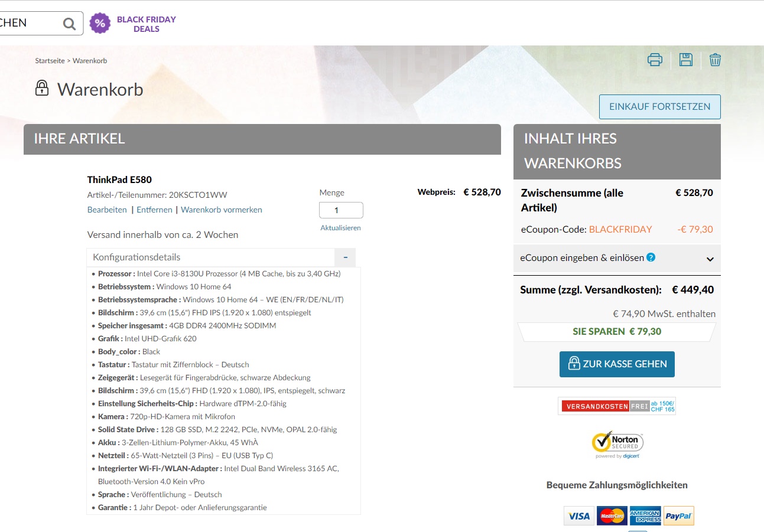Click Speicher insgesamt 4GB DDR4 line

pos(187,325)
